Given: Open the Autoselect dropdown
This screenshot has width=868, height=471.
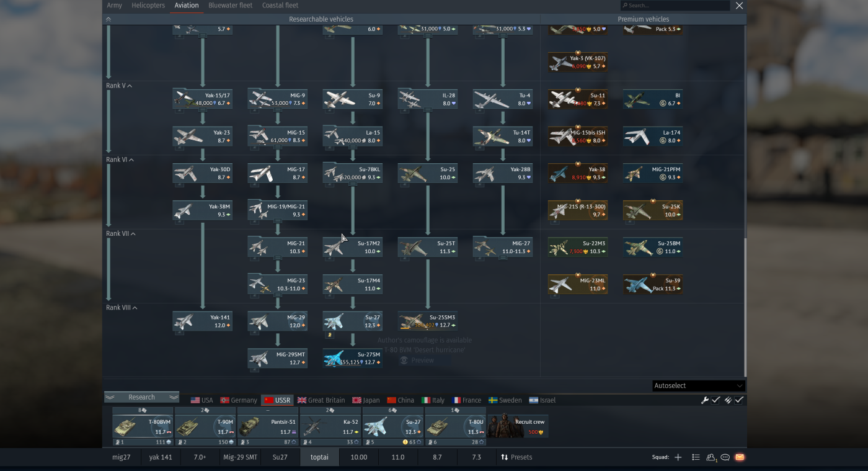Looking at the screenshot, I should 698,385.
